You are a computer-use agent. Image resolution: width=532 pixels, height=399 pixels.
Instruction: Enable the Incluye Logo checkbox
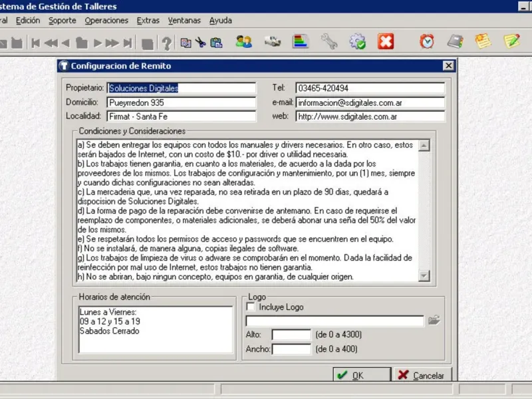coord(251,307)
